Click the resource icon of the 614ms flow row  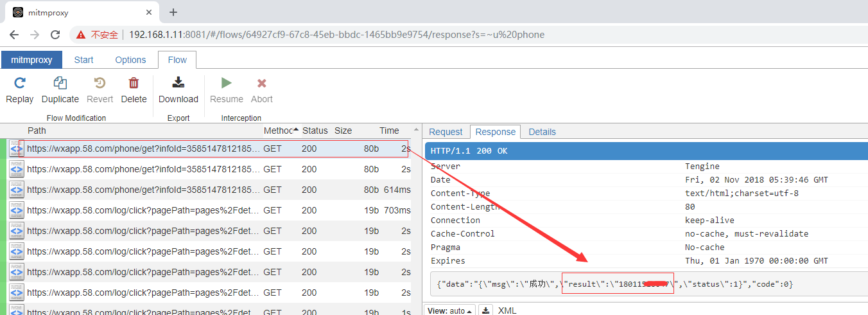17,190
